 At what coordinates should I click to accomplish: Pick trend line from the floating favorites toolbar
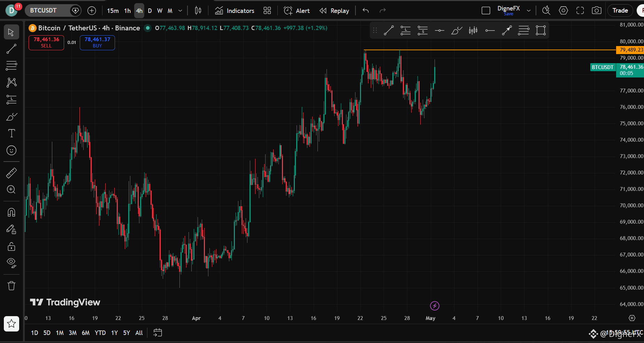(389, 31)
